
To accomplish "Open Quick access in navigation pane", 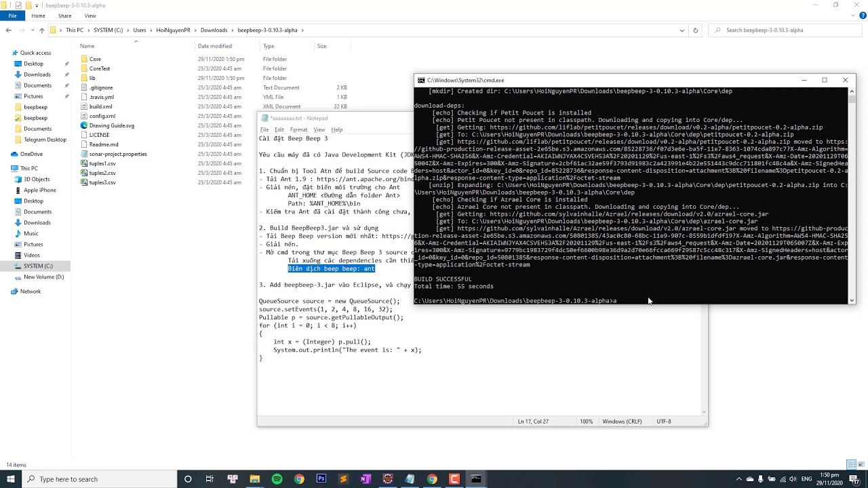I will point(35,53).
